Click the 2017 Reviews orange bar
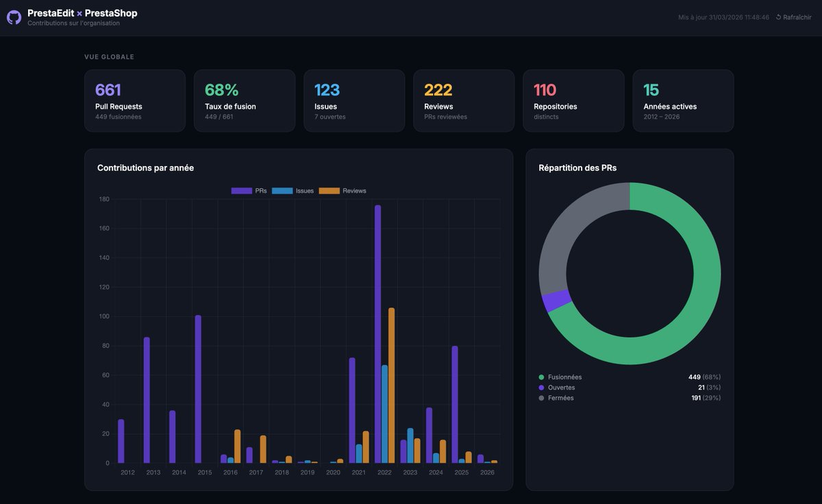The image size is (822, 504). click(263, 449)
